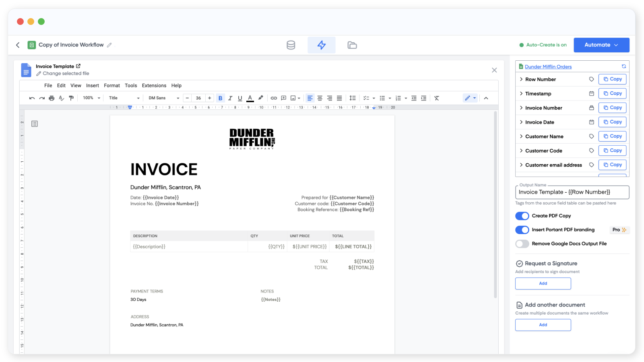
Task: Open the Dunder Mifflin Orders link
Action: click(x=548, y=67)
